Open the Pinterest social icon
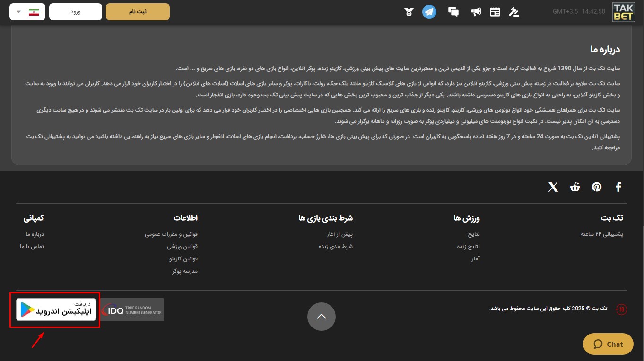The height and width of the screenshot is (361, 644). [596, 187]
